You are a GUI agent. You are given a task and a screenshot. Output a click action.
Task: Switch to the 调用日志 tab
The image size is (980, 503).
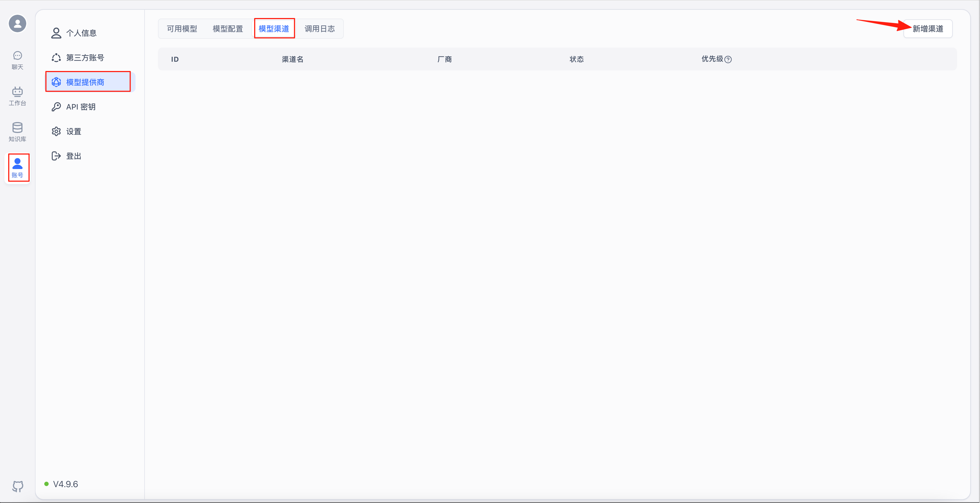point(319,29)
